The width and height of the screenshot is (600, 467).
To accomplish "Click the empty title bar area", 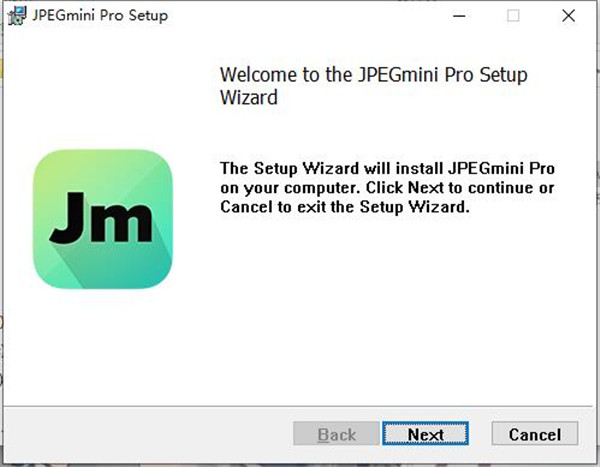I will pyautogui.click(x=300, y=16).
